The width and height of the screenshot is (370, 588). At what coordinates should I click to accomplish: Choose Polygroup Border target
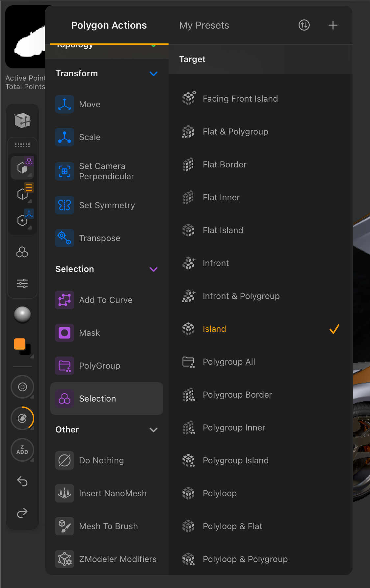[260, 395]
